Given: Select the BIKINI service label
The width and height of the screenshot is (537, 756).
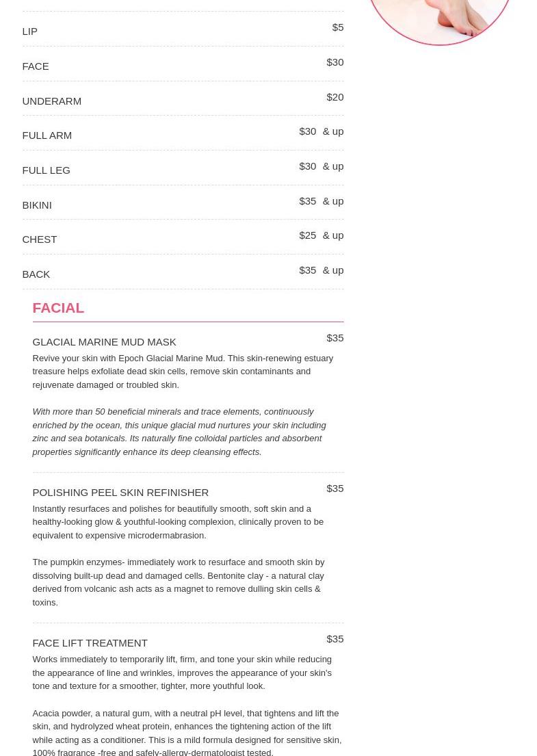Looking at the screenshot, I should [x=37, y=205].
